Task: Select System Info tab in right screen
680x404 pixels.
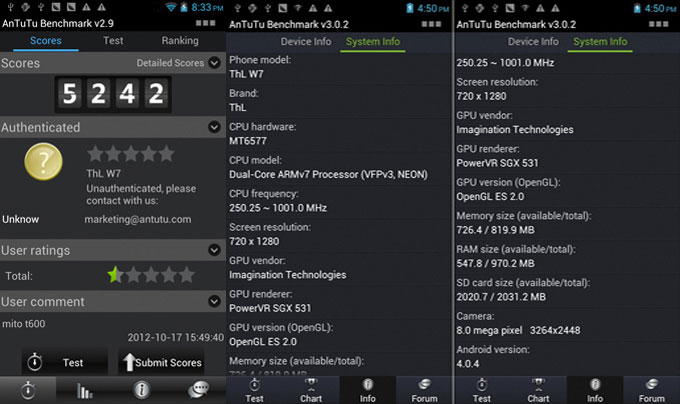Action: (x=600, y=42)
